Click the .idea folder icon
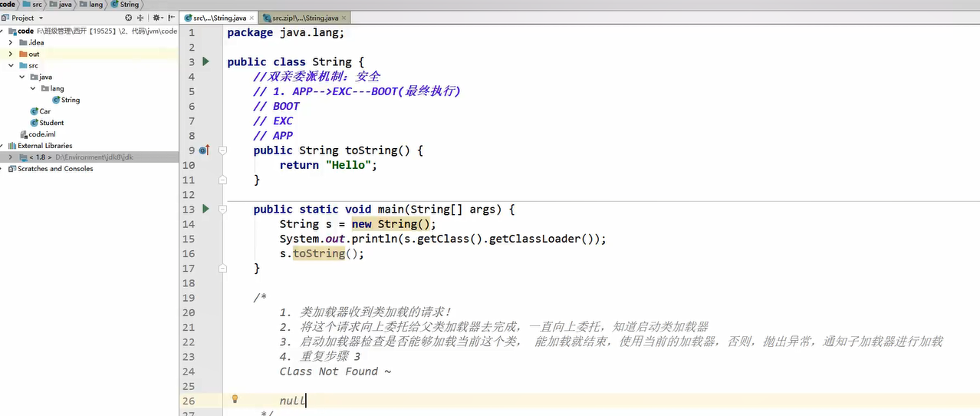The width and height of the screenshot is (980, 416). [x=23, y=43]
